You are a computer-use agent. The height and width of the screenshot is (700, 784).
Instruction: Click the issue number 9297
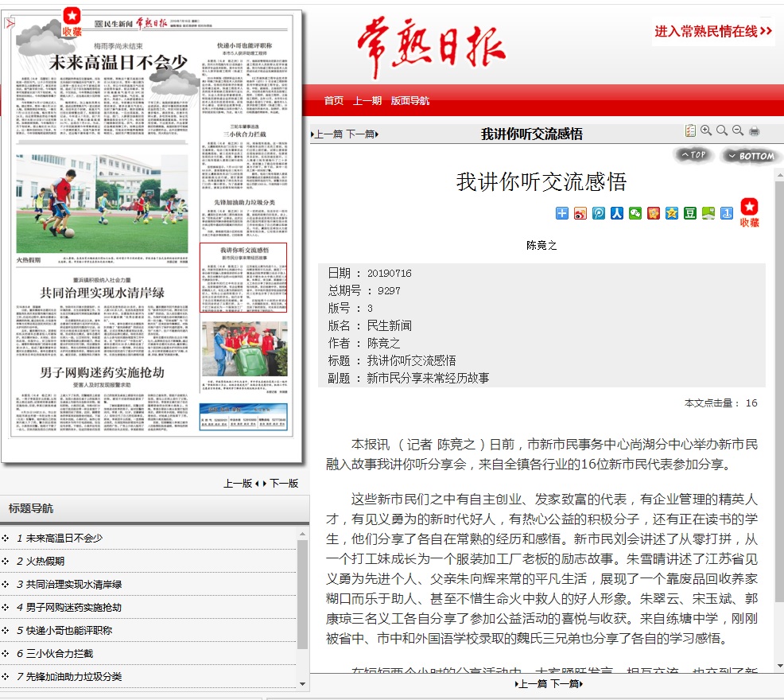pos(389,290)
